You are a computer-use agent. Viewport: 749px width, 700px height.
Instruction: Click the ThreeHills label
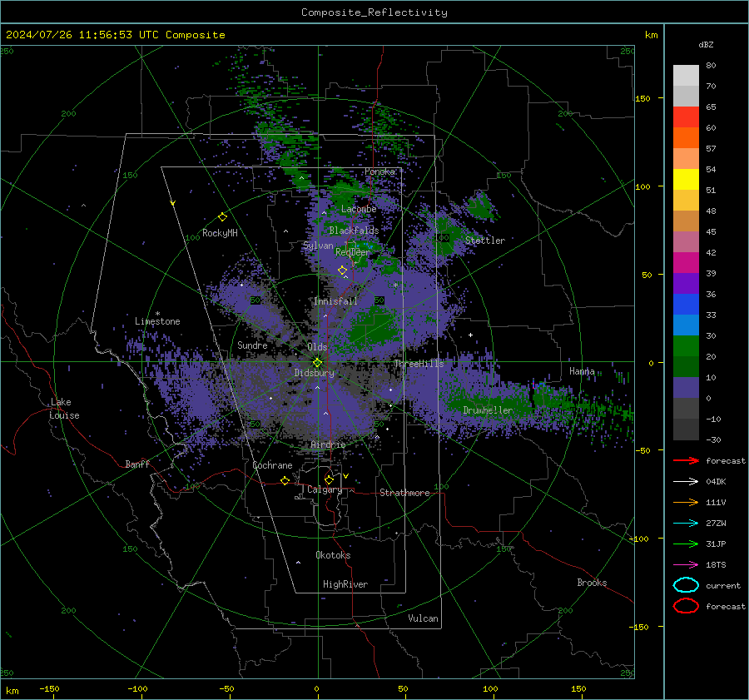tap(419, 364)
